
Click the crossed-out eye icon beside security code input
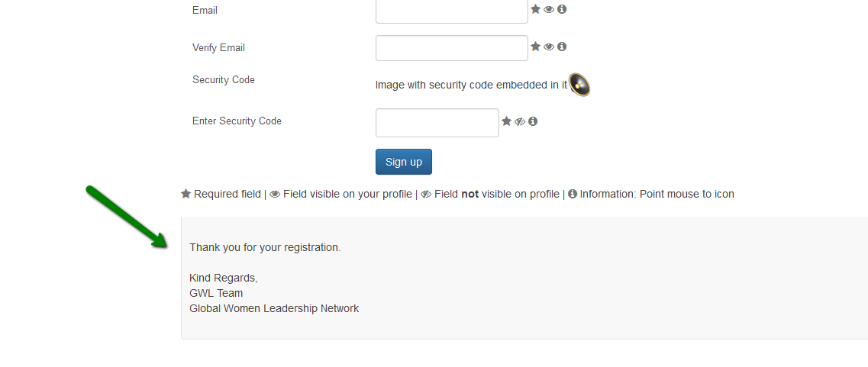[519, 122]
